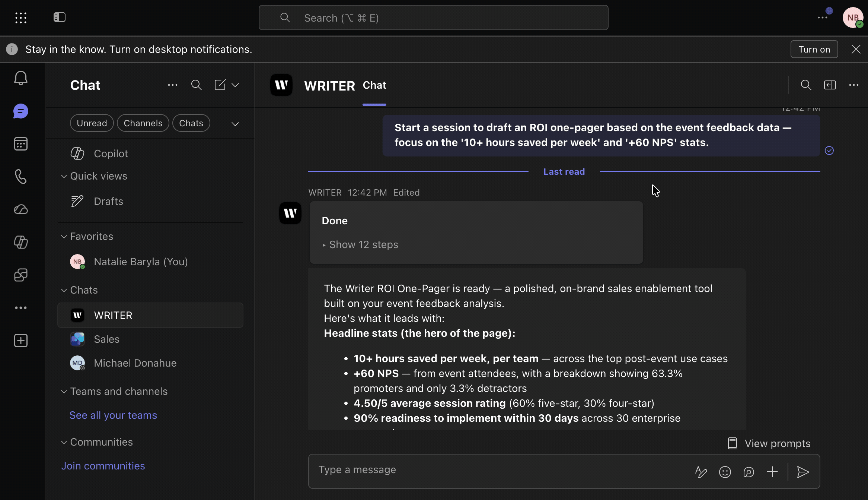Open Drafts quick view
Screen dimensions: 868x500
pyautogui.click(x=150, y=201)
